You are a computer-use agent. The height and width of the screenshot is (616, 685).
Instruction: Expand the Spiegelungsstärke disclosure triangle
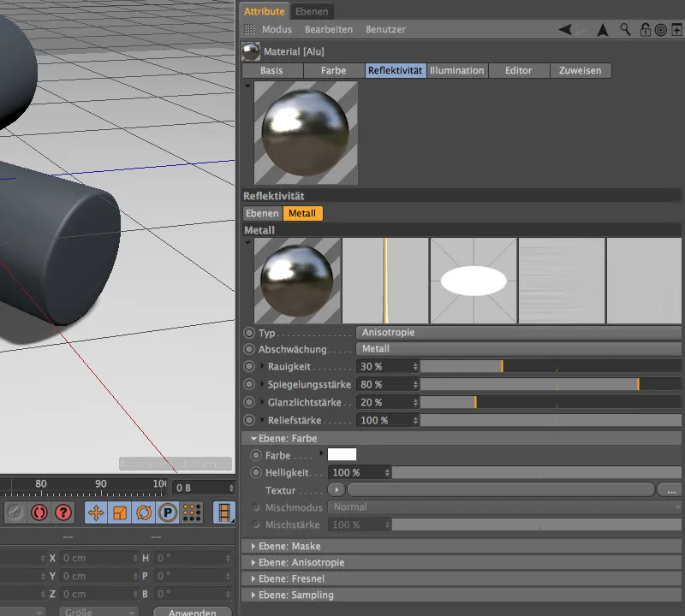click(262, 384)
